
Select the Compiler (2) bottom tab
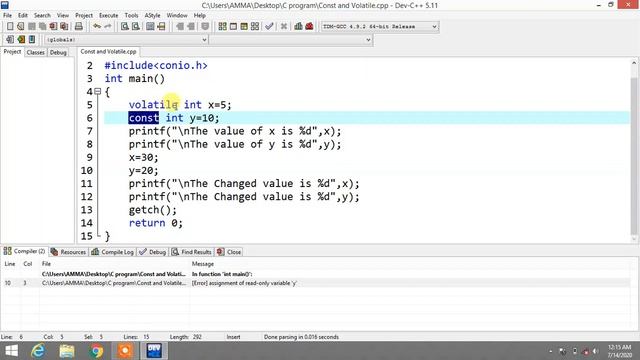(24, 251)
